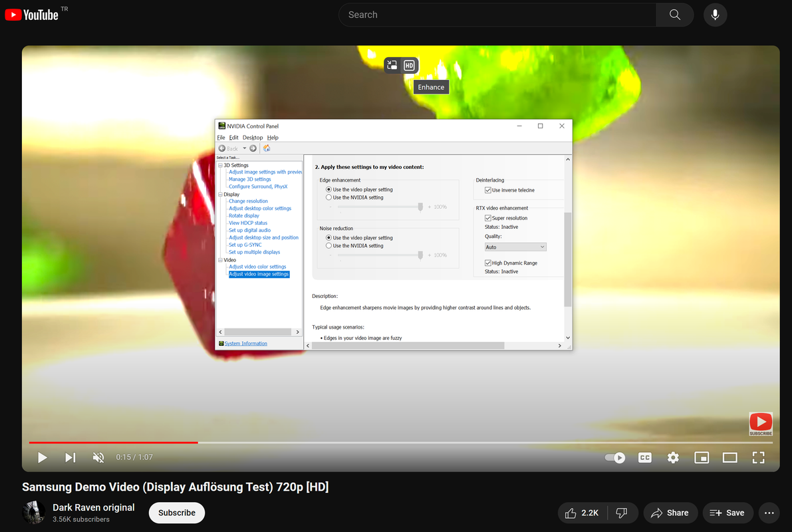Open the Back history dropdown arrow
This screenshot has width=792, height=532.
pyautogui.click(x=245, y=148)
